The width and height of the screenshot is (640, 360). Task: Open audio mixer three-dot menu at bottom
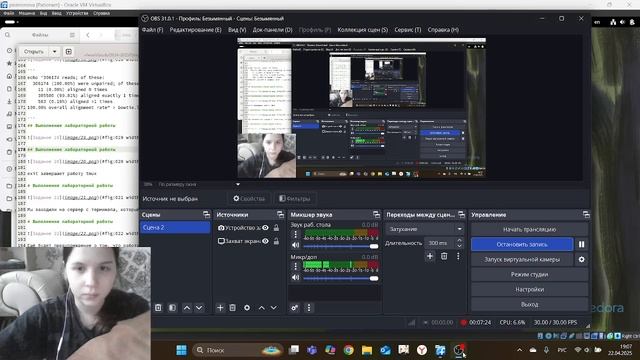(309, 308)
